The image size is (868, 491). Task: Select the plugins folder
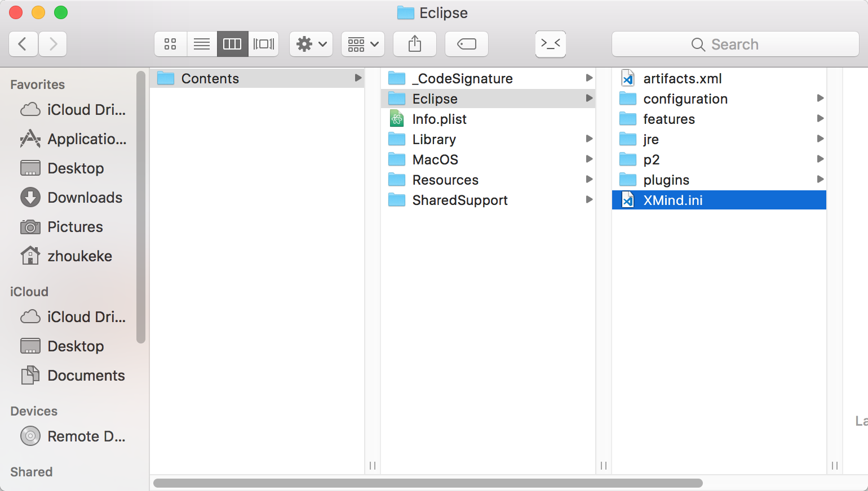point(719,180)
